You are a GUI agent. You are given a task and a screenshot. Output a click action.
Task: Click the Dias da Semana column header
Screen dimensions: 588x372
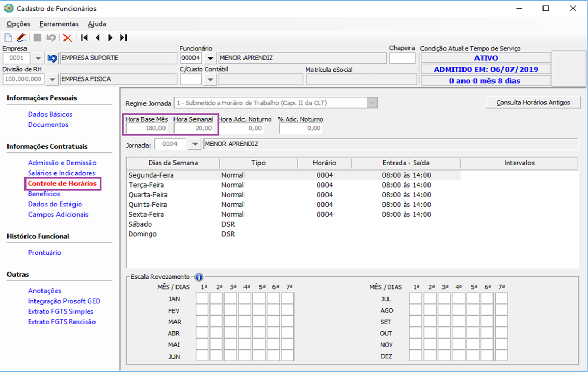173,163
